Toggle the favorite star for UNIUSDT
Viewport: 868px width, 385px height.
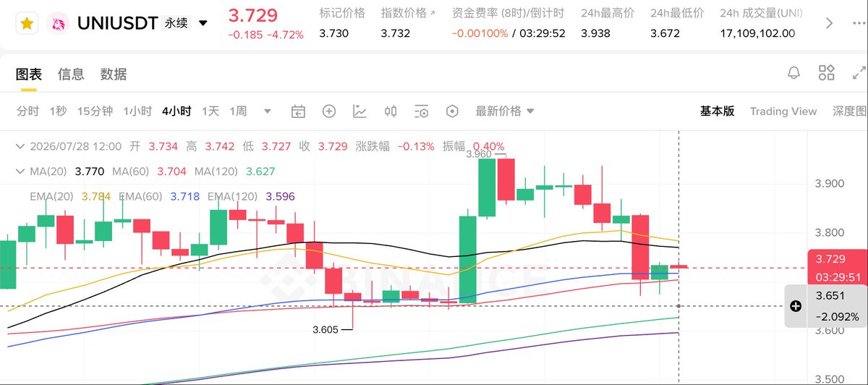(x=27, y=24)
